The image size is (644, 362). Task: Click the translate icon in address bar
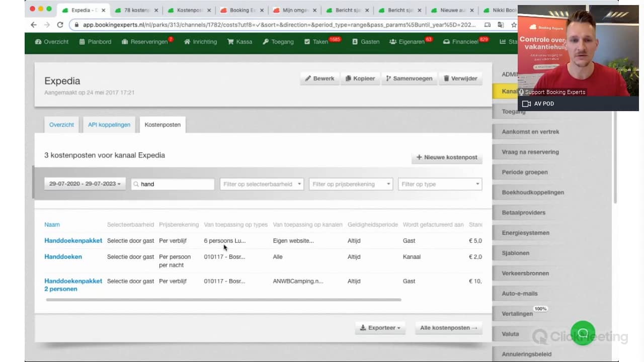pyautogui.click(x=501, y=25)
